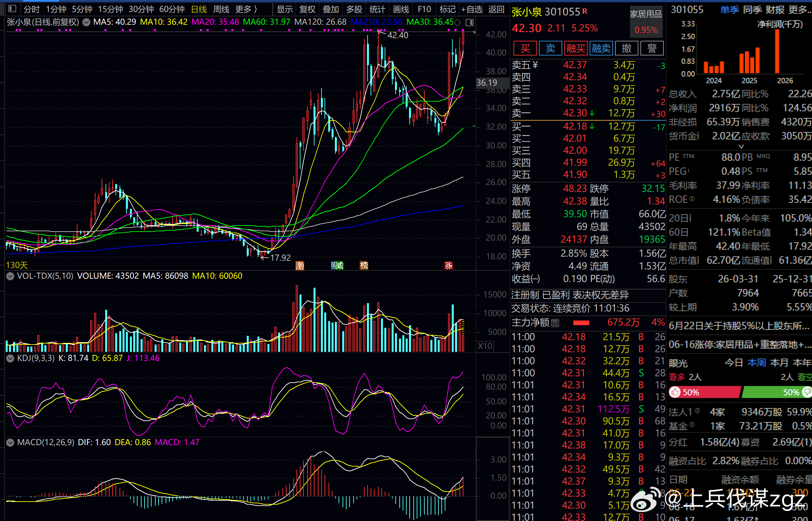
Task: Select the 30分钟 period
Action: click(x=141, y=9)
